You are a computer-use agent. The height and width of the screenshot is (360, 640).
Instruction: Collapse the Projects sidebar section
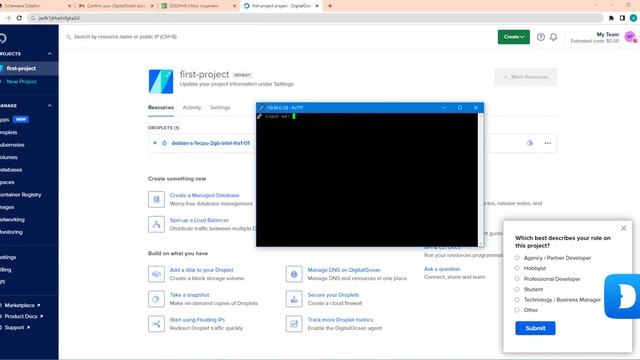pyautogui.click(x=50, y=54)
